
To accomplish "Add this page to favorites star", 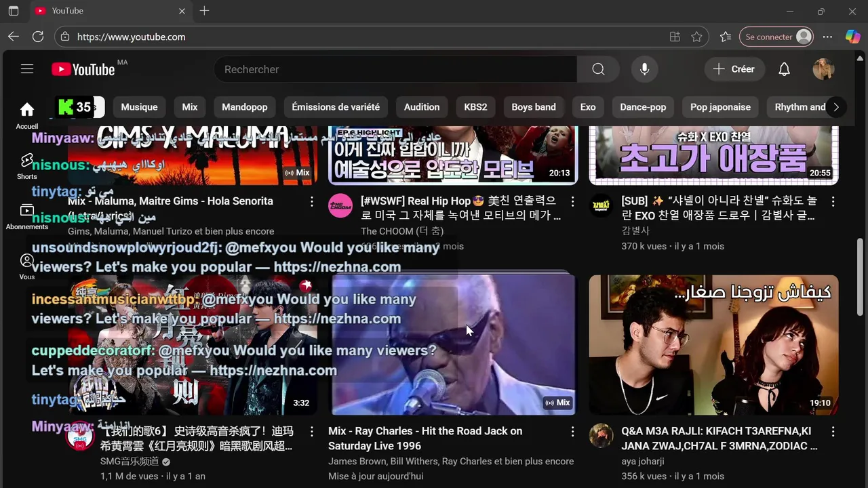I will pos(696,37).
